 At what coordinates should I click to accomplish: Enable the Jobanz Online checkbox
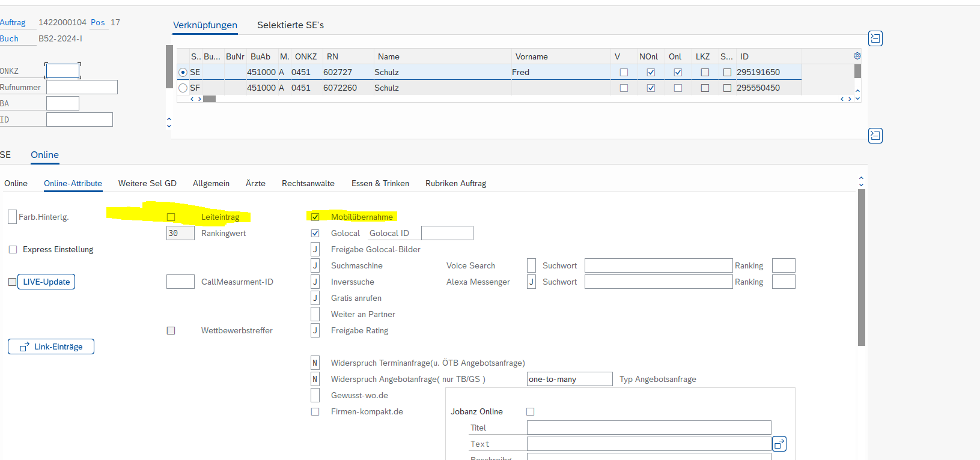(530, 411)
